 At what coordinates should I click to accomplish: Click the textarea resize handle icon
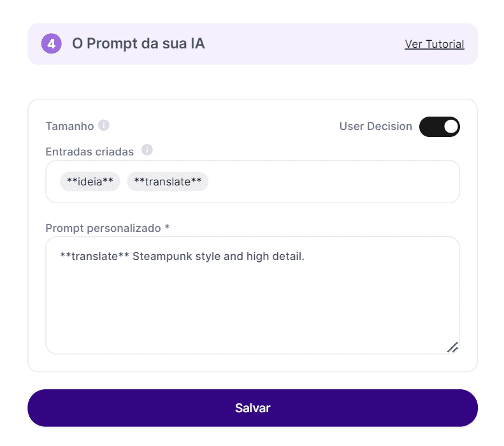click(x=452, y=347)
